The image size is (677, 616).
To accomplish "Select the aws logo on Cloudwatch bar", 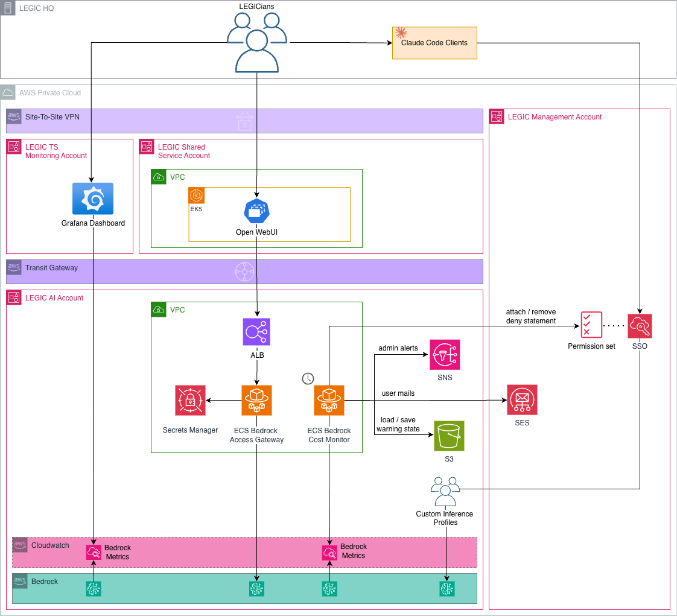I will pos(20,545).
